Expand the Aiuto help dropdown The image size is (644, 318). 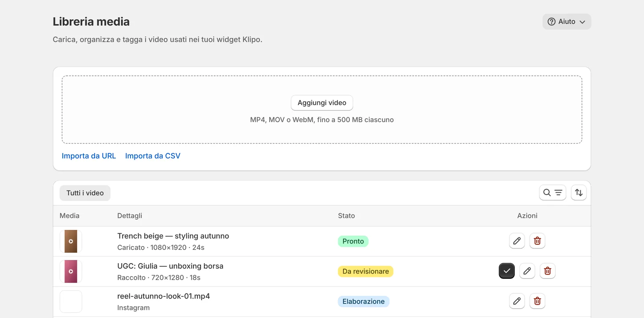(567, 22)
